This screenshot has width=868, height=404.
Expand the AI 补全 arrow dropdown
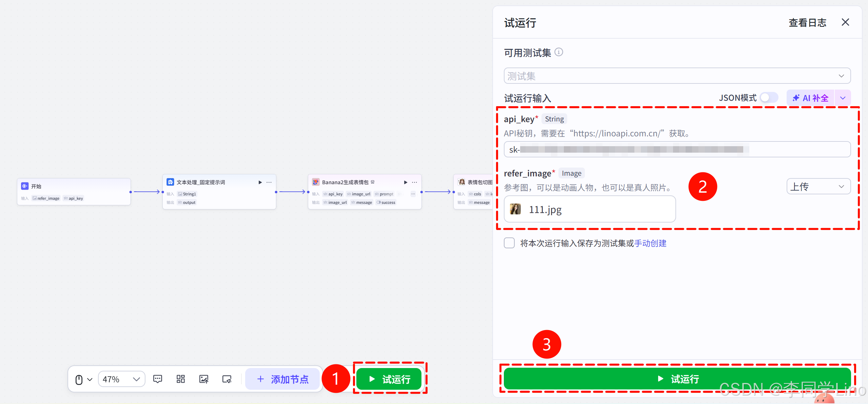tap(843, 98)
